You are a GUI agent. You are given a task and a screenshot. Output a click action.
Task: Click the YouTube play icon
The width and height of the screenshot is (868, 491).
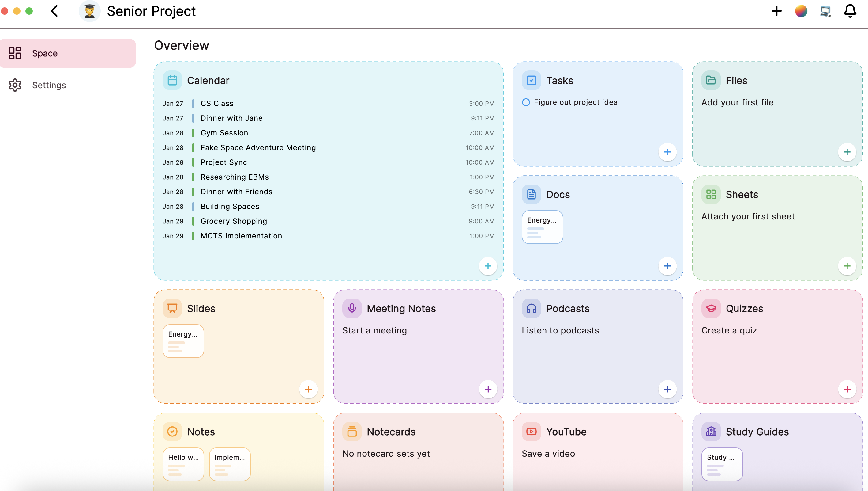pyautogui.click(x=532, y=431)
